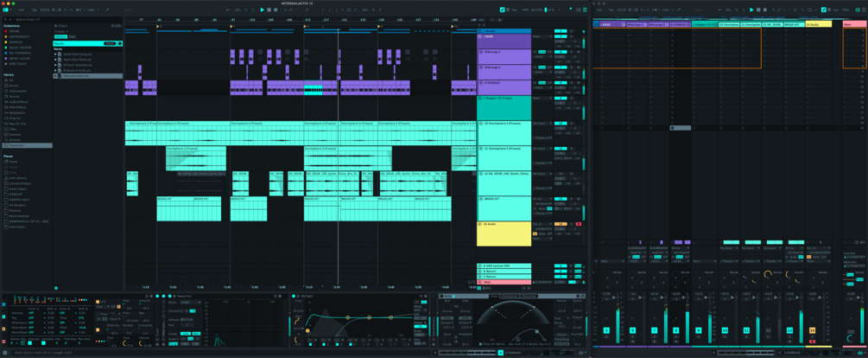
Task: Select the EQ / DYNAMICS collection
Action: pyautogui.click(x=19, y=53)
